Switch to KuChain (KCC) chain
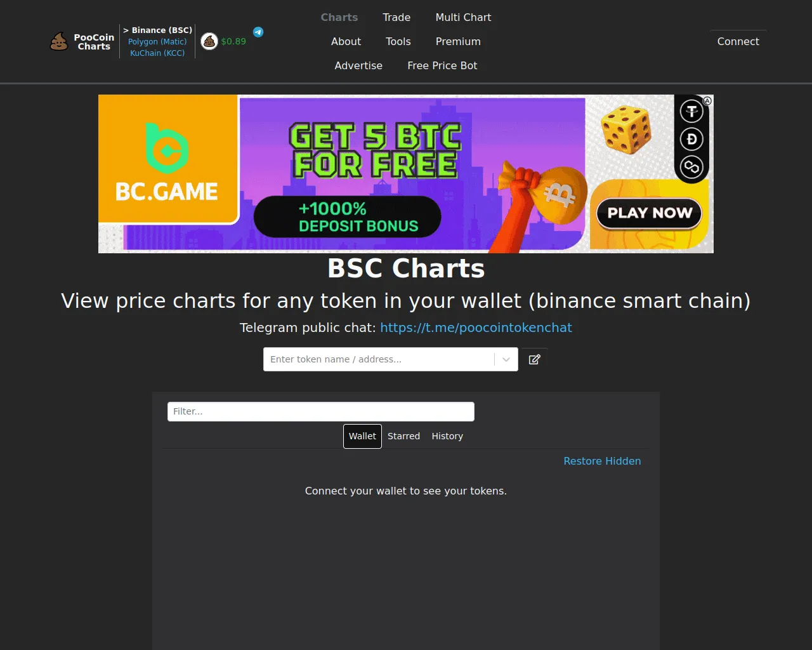The height and width of the screenshot is (650, 812). [157, 53]
